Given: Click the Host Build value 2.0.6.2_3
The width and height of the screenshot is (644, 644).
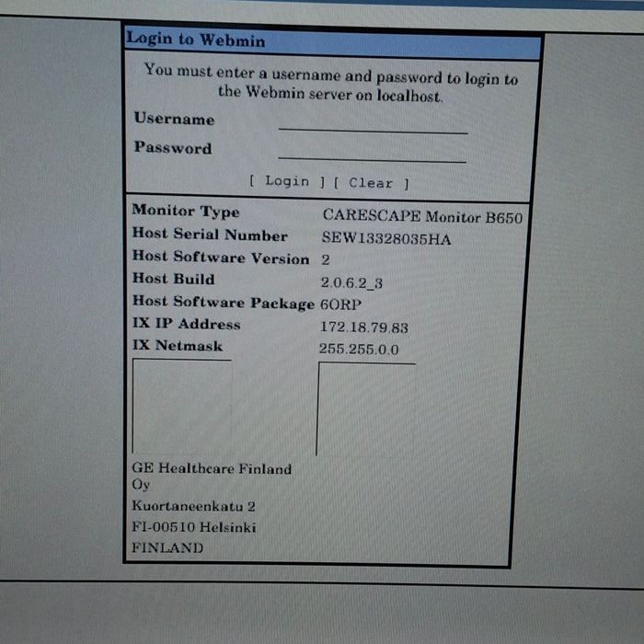Looking at the screenshot, I should coord(351,283).
